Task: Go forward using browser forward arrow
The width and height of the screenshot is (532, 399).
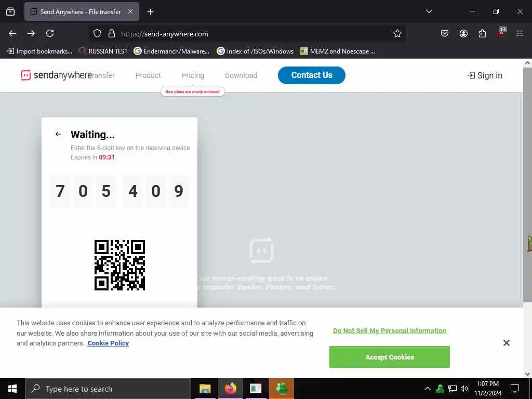Action: [31, 33]
